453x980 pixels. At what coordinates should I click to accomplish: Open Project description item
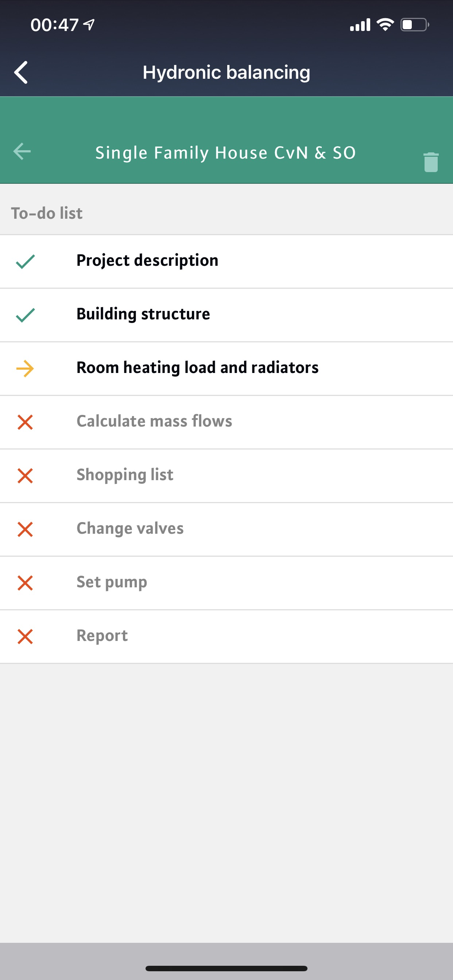[x=147, y=261]
